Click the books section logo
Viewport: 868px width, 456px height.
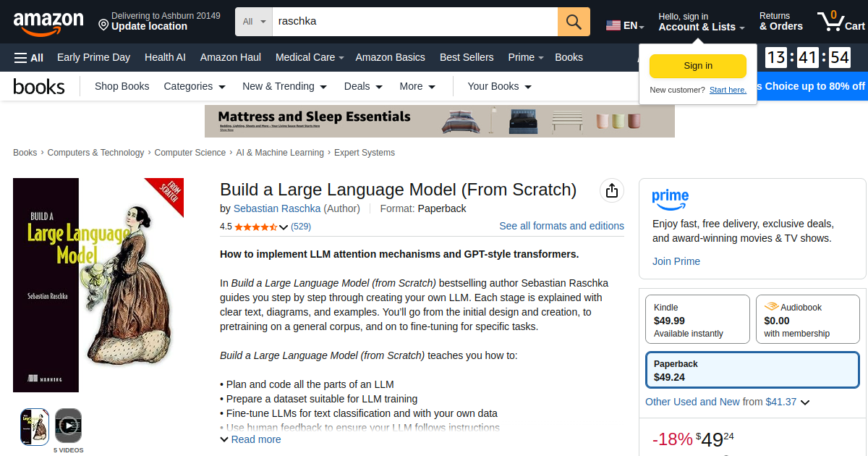(39, 87)
